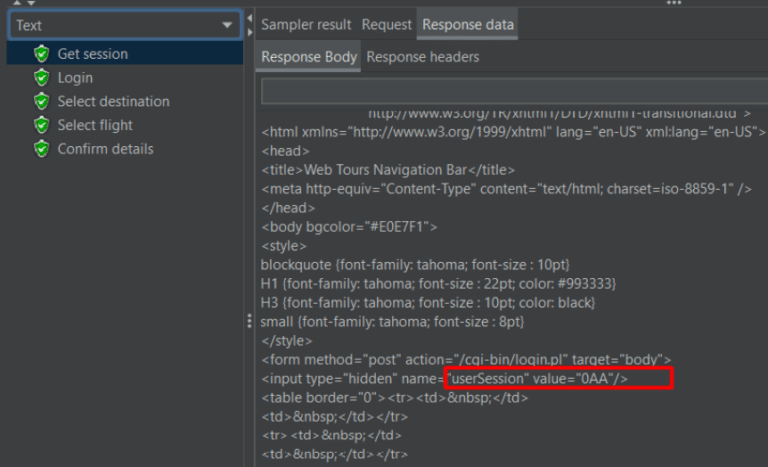Expand the results tree with the right splitter arrow

coord(249,32)
